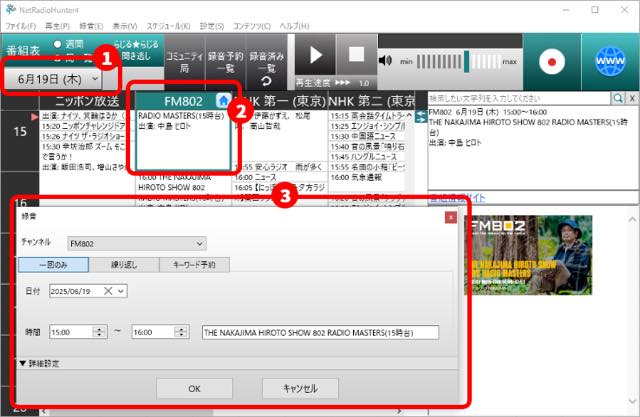Switch to the 繰り返し tab
This screenshot has width=640, height=417.
click(124, 265)
